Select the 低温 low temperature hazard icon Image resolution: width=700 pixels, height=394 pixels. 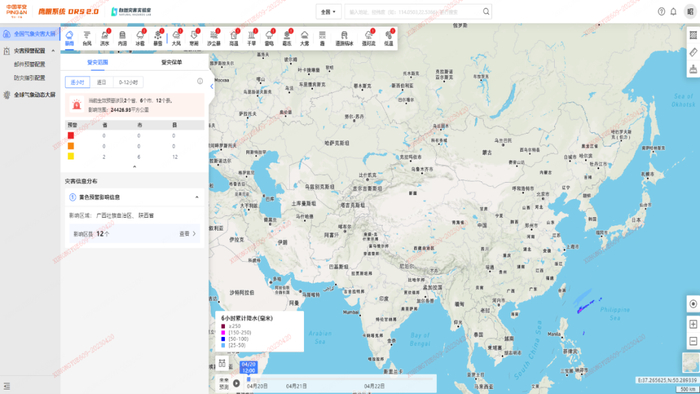(389, 38)
